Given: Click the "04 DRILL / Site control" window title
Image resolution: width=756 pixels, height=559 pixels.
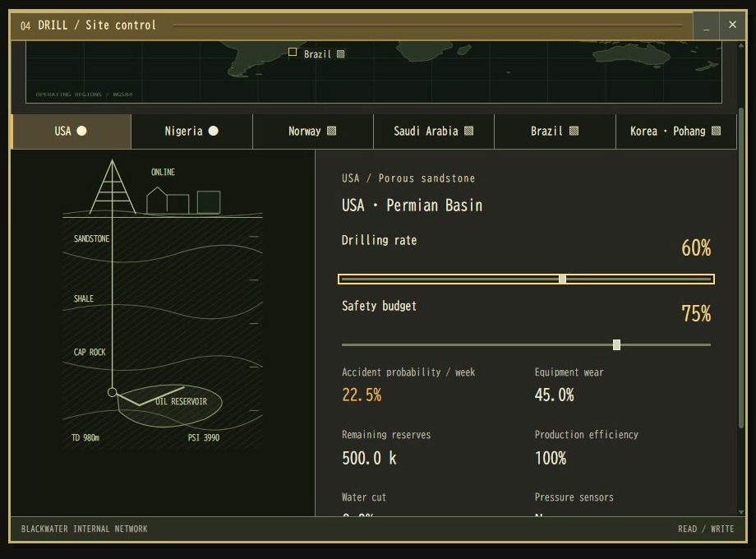Looking at the screenshot, I should click(x=88, y=25).
